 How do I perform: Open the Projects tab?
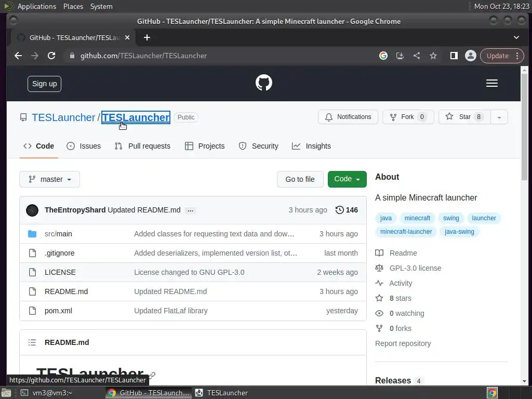pyautogui.click(x=205, y=146)
